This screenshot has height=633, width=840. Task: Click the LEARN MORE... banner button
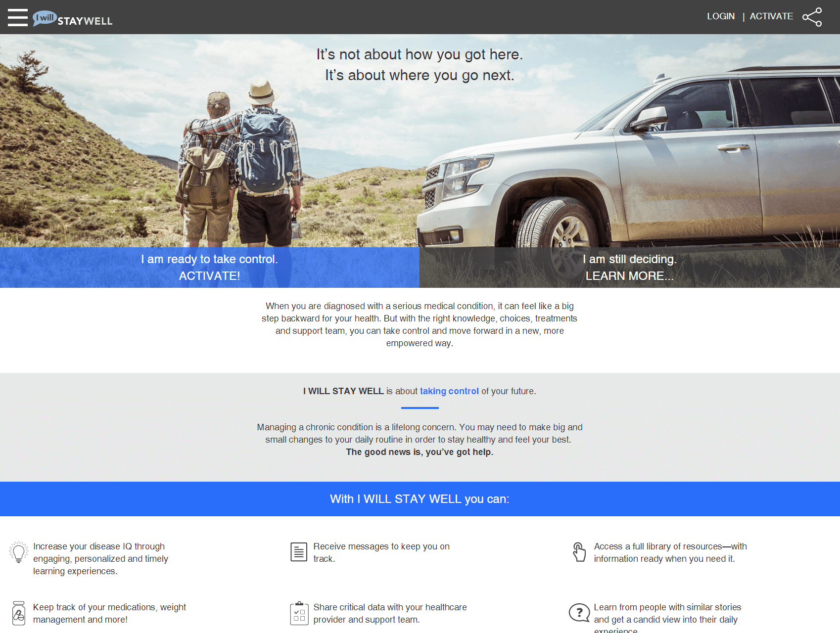(x=630, y=268)
